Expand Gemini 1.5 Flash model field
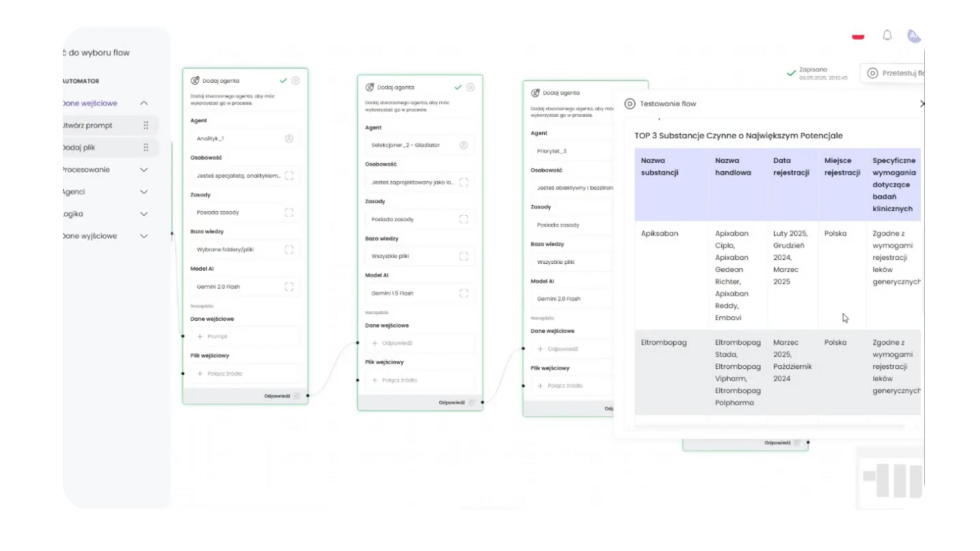This screenshot has height=551, width=980. click(x=463, y=293)
